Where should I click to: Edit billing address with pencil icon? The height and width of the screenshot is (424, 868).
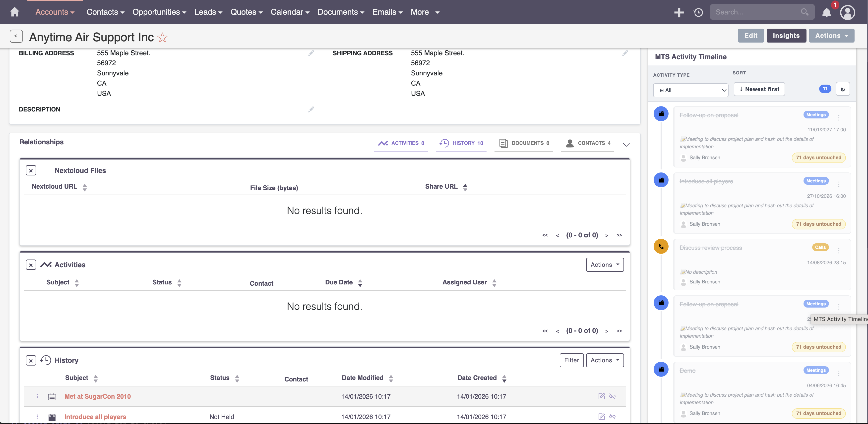pyautogui.click(x=311, y=53)
